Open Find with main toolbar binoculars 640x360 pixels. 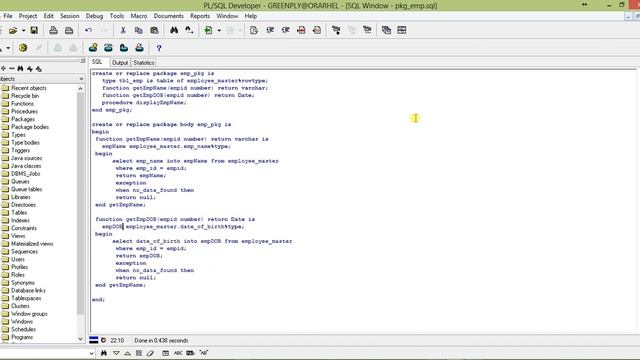click(174, 30)
